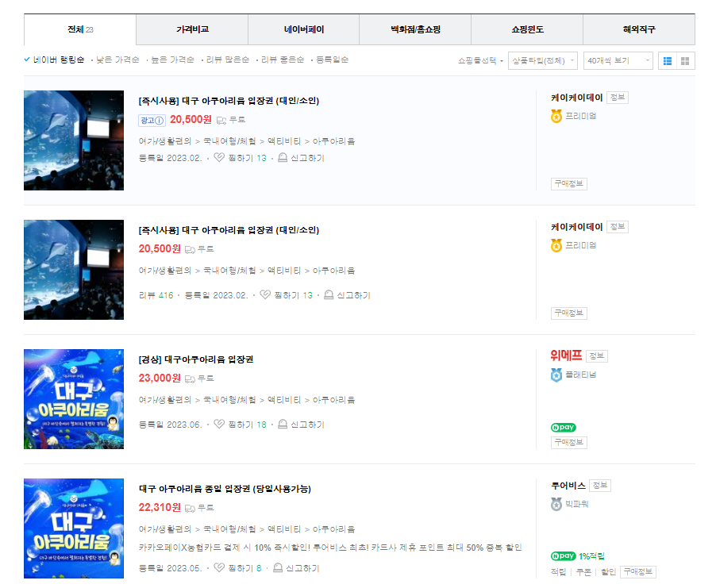Open 위메프 seller logo link
Viewport: 716px width, 588px height.
point(566,355)
